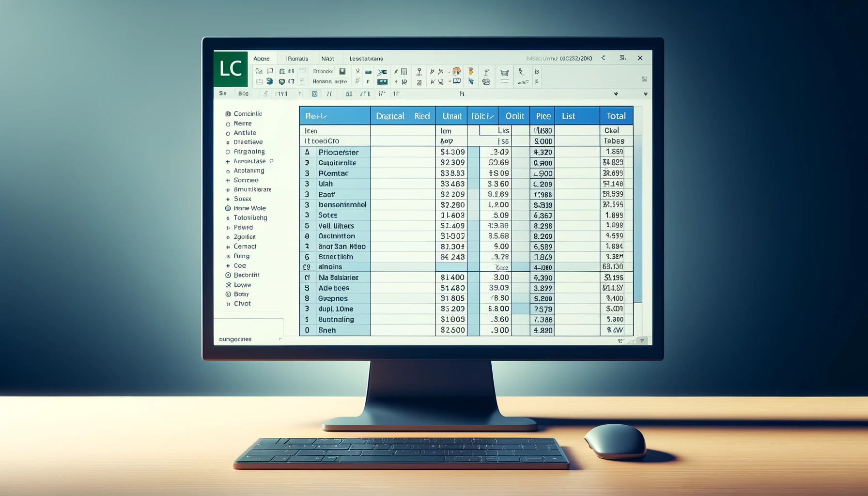Expand the Somnee sidebar item
The image size is (868, 496).
[228, 180]
